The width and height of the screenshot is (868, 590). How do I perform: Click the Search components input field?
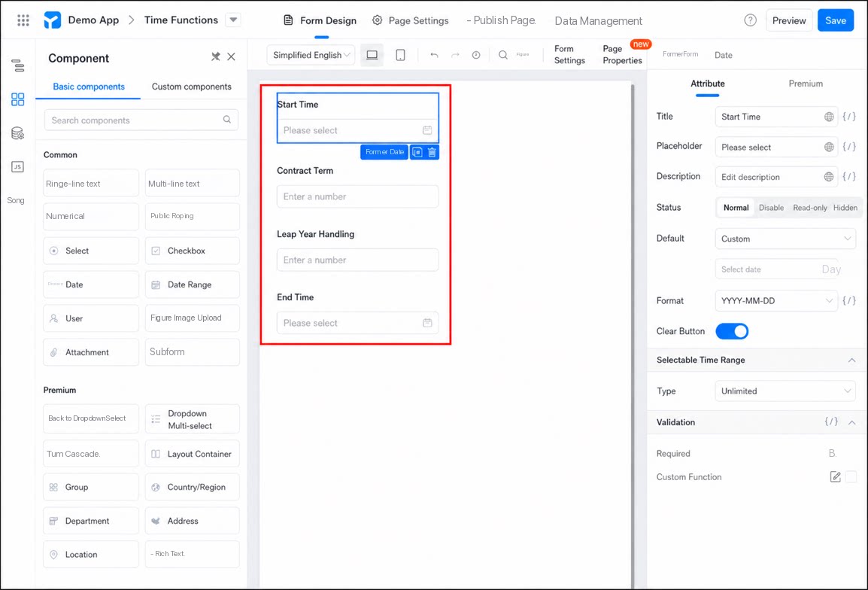pos(141,120)
